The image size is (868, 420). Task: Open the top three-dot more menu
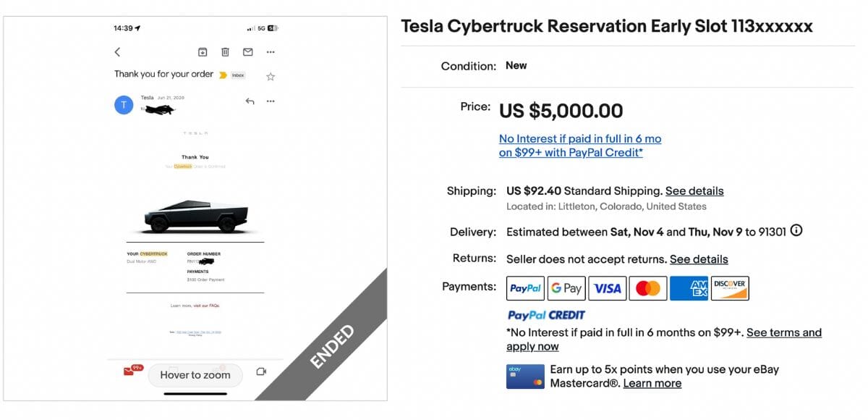(x=271, y=52)
